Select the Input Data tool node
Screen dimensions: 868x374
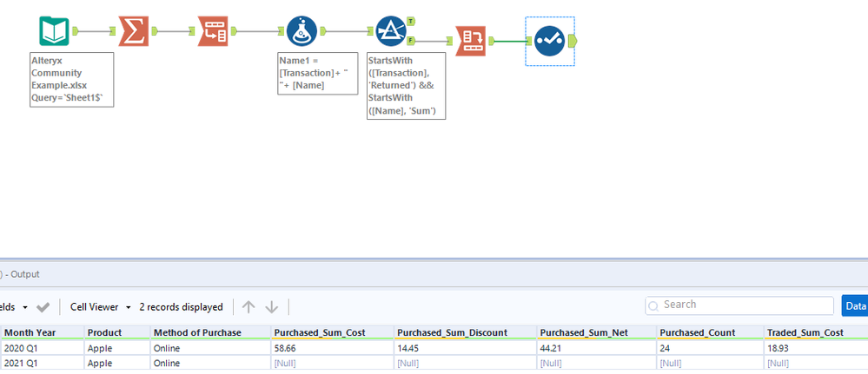pyautogui.click(x=54, y=31)
